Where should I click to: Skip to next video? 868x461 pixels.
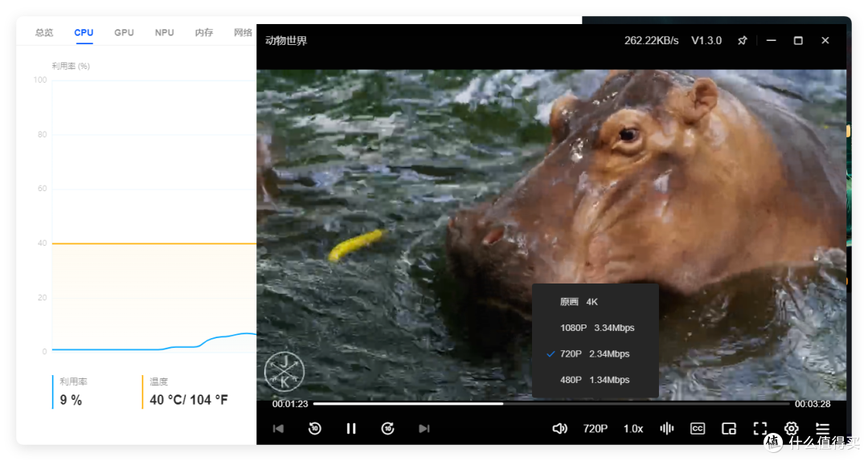(x=424, y=428)
